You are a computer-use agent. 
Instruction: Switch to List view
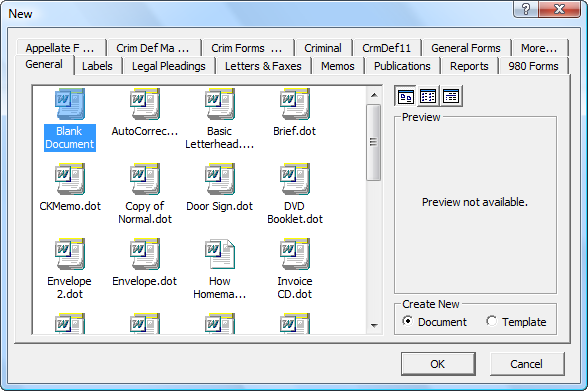428,96
